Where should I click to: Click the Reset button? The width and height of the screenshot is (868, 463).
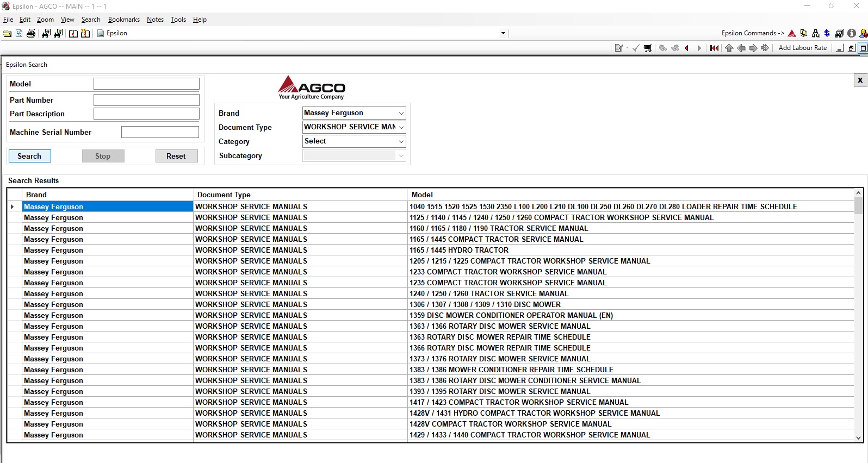point(176,156)
